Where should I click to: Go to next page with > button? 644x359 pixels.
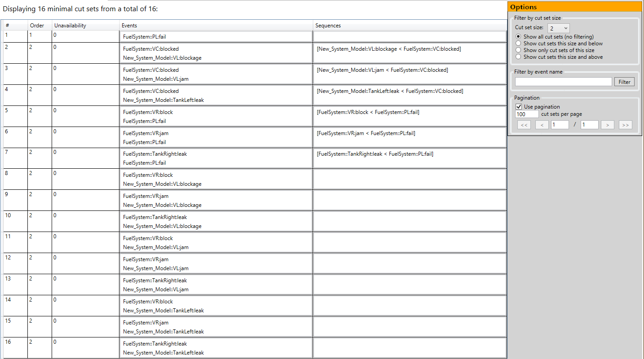(x=608, y=125)
